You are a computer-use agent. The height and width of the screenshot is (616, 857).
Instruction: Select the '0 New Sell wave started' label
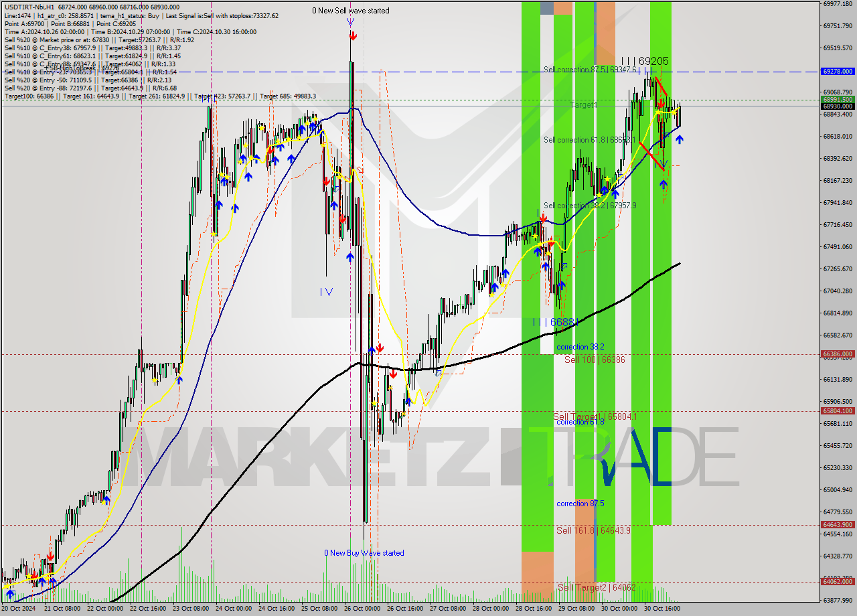point(351,11)
